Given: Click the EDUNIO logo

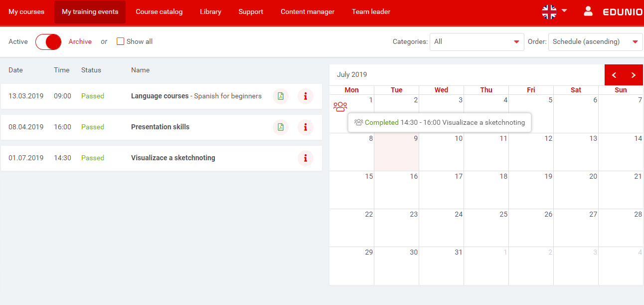Looking at the screenshot, I should click(x=623, y=11).
